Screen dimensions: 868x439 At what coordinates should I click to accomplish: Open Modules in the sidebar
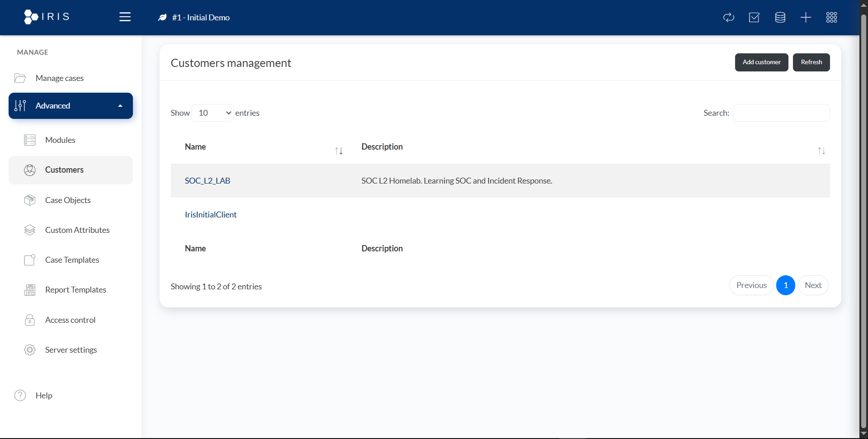coord(60,140)
